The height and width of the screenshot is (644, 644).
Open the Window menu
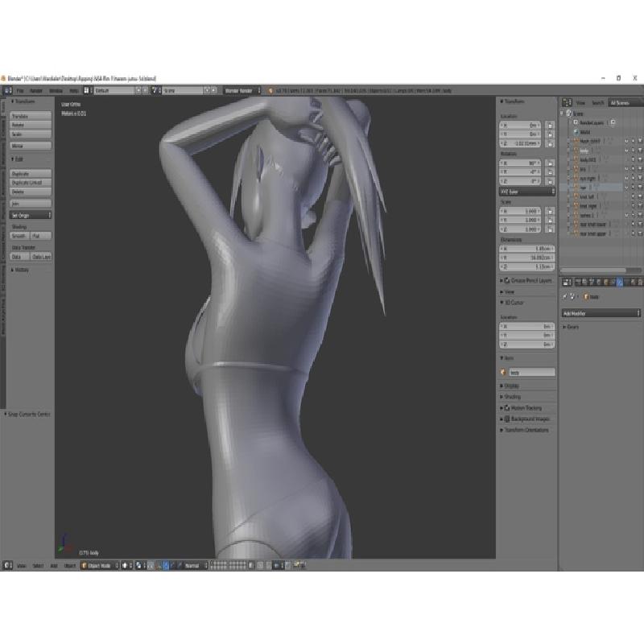(x=56, y=91)
